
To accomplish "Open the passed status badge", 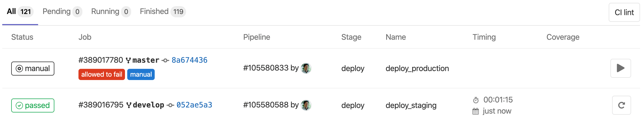I will 33,105.
